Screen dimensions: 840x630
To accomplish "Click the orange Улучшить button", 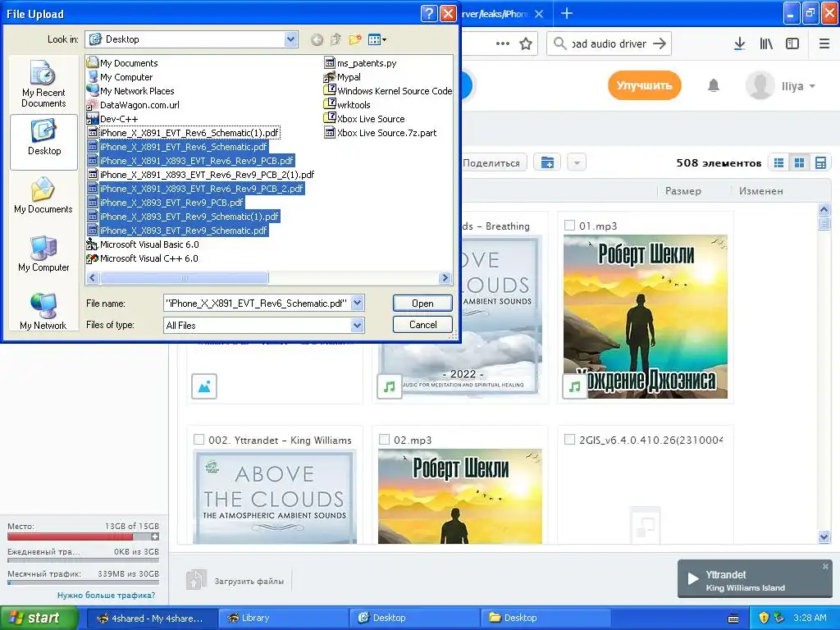I will (x=644, y=85).
